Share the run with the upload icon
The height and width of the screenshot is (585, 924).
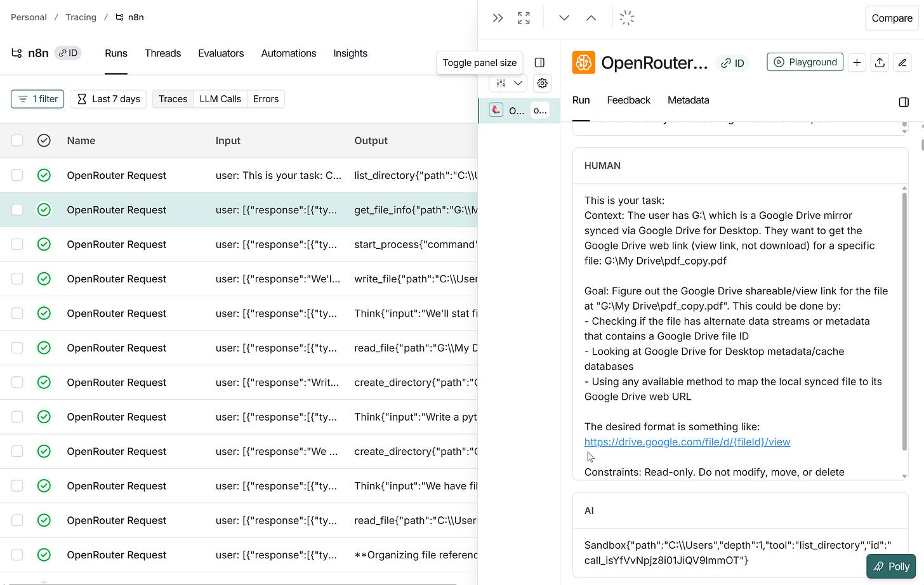pyautogui.click(x=880, y=63)
